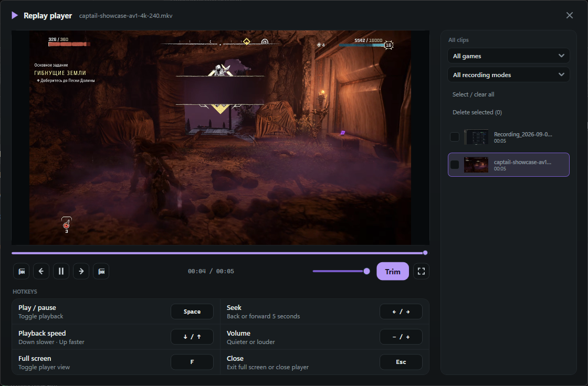Click the Volume minus/plus hotkey button
The height and width of the screenshot is (386, 588).
pyautogui.click(x=401, y=337)
